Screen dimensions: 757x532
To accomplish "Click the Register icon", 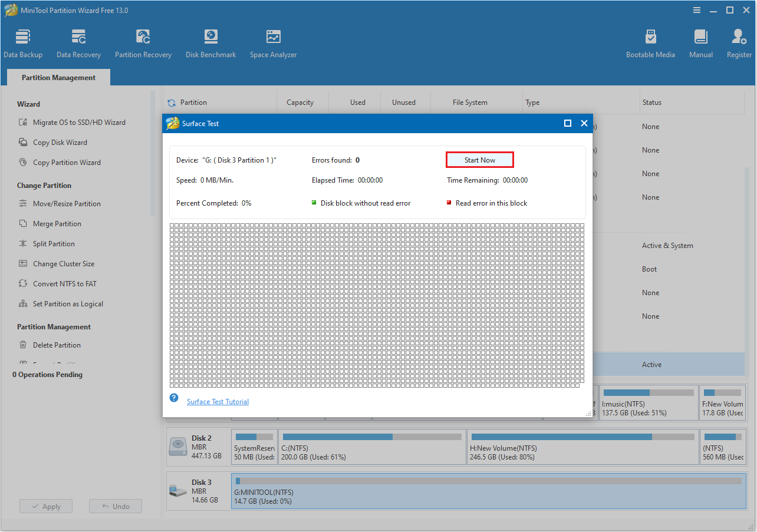I will 738,41.
